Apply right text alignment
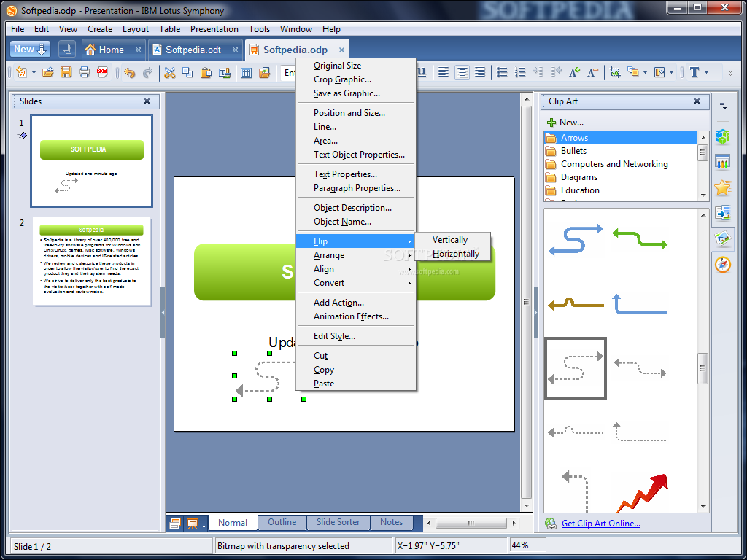This screenshot has width=747, height=560. coord(480,72)
